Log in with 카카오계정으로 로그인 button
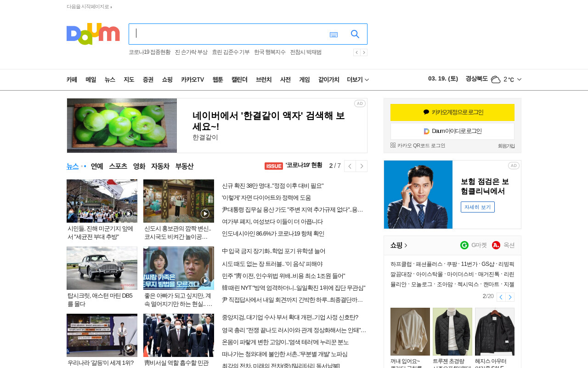The height and width of the screenshot is (368, 588). coord(452,112)
